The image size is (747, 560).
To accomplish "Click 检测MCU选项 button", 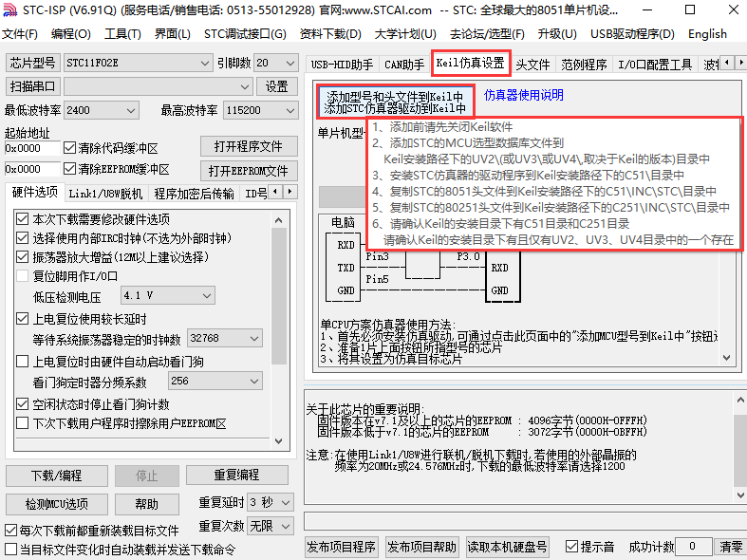I will pos(57,504).
